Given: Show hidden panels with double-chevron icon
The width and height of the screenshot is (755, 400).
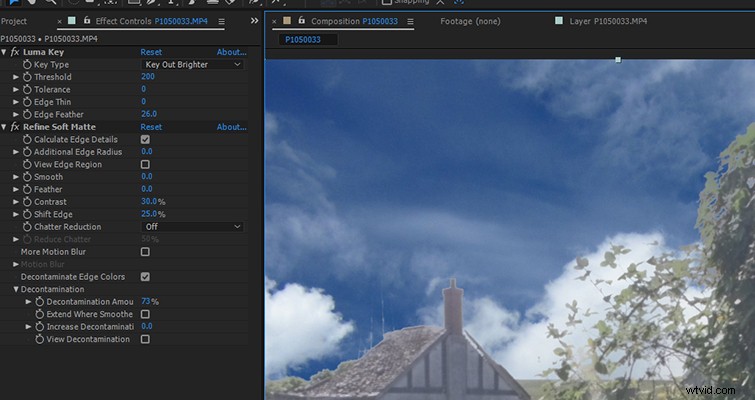Looking at the screenshot, I should (254, 21).
